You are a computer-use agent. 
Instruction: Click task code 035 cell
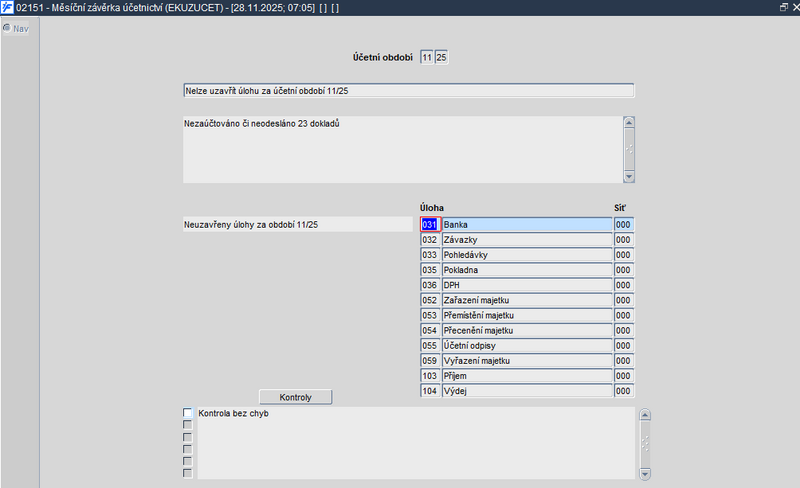430,270
